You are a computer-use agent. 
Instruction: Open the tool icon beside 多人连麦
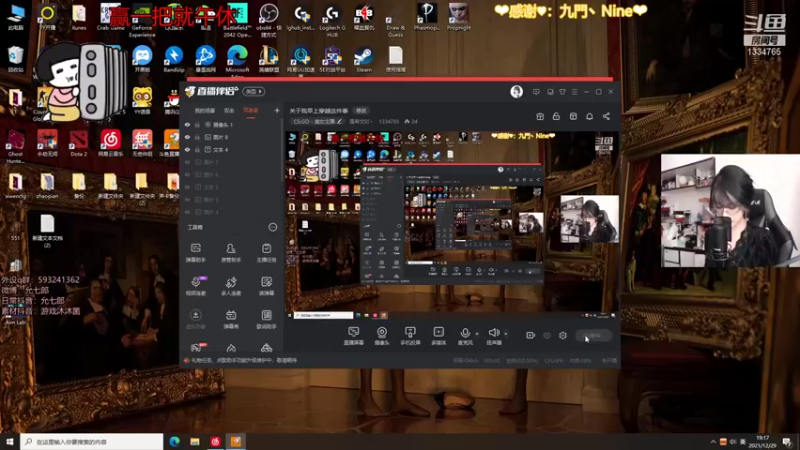[x=266, y=286]
